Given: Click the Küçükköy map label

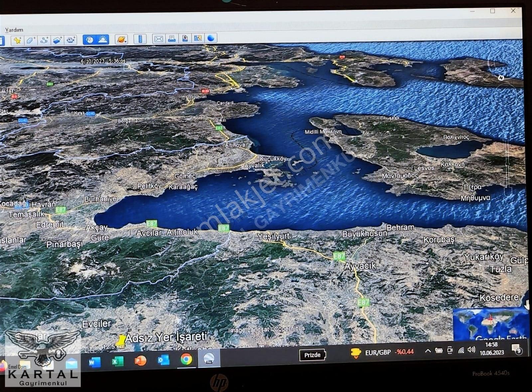Looking at the screenshot, I should point(273,159).
